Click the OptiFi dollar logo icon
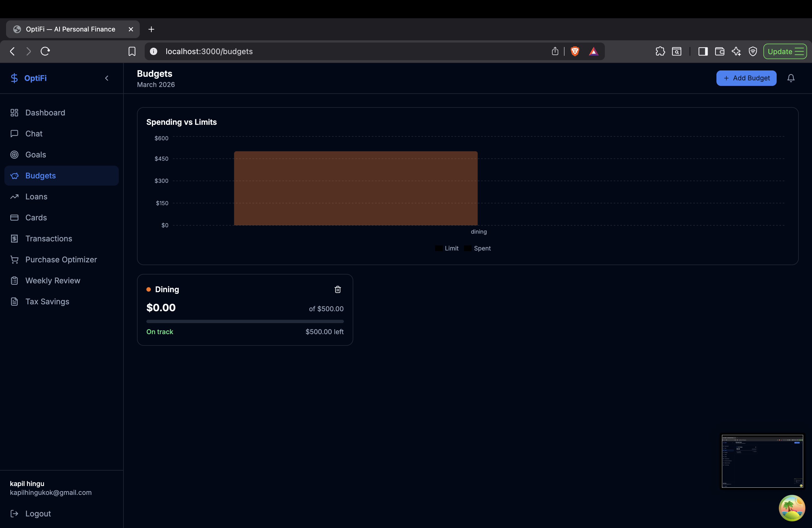Viewport: 812px width, 528px height. point(14,78)
